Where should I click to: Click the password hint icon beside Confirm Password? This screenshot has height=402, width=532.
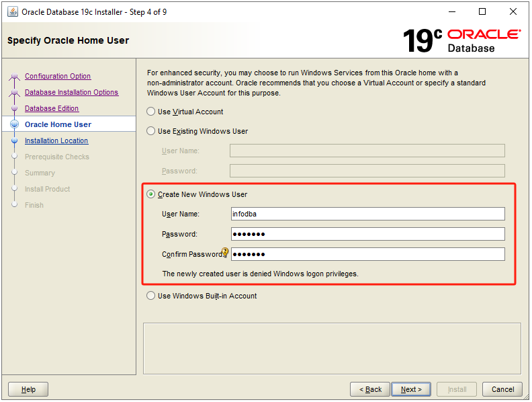tap(224, 252)
